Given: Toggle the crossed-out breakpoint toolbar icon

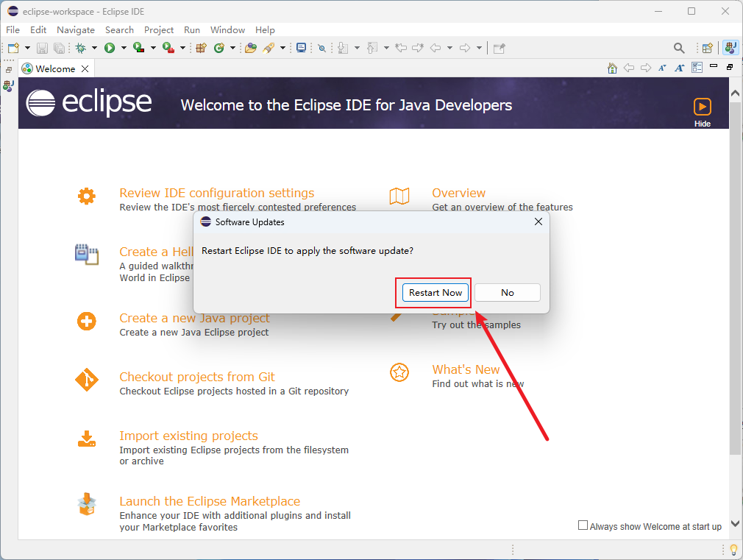Looking at the screenshot, I should [x=322, y=48].
